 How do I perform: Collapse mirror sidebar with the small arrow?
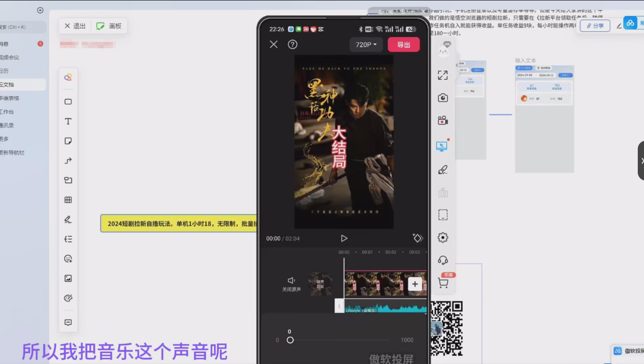coord(457,65)
